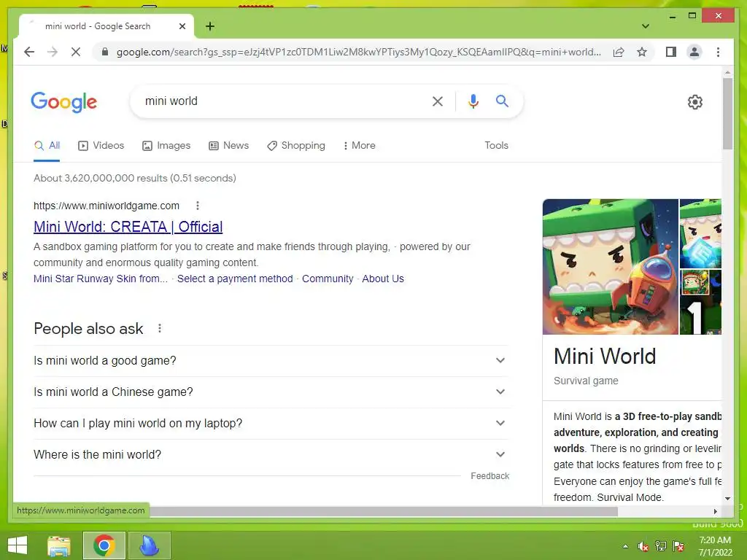747x560 pixels.
Task: Stop loading the page
Action: [76, 52]
